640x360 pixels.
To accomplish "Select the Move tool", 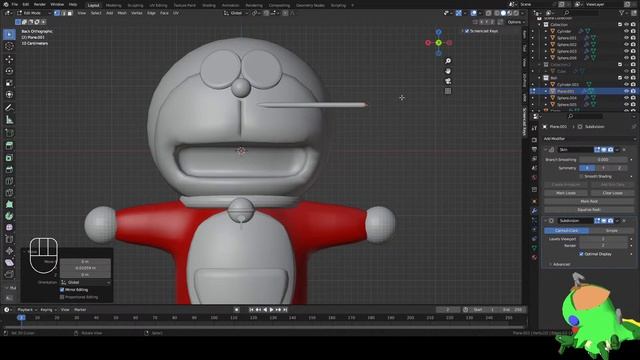I will click(9, 60).
